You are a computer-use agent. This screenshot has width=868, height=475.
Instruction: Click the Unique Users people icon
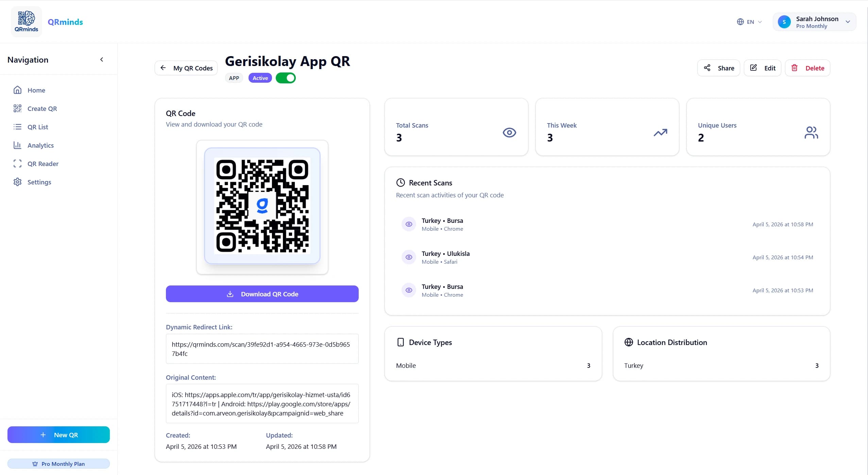click(812, 133)
